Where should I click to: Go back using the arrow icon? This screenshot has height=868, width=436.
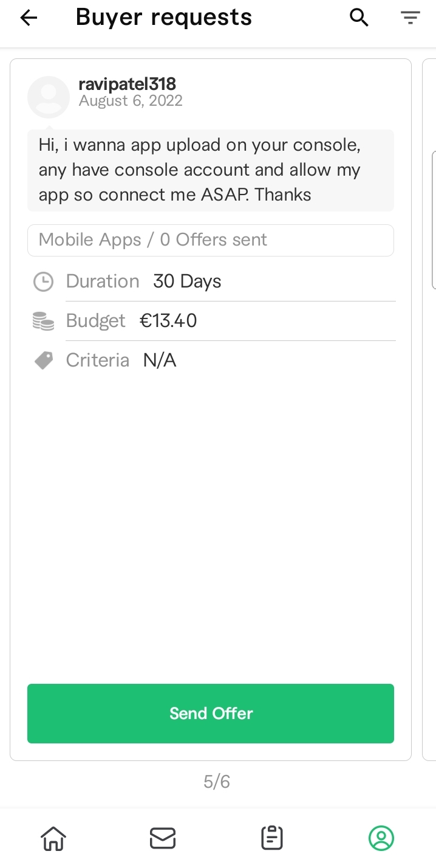pos(29,18)
